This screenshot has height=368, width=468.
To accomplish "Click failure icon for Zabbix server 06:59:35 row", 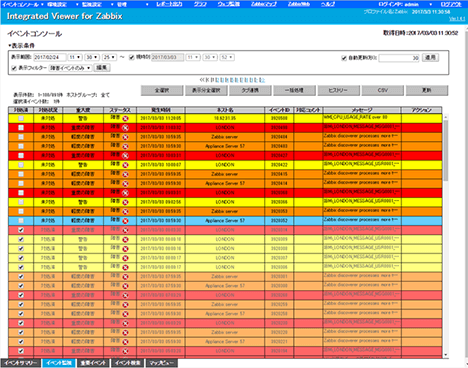I will click(125, 305).
